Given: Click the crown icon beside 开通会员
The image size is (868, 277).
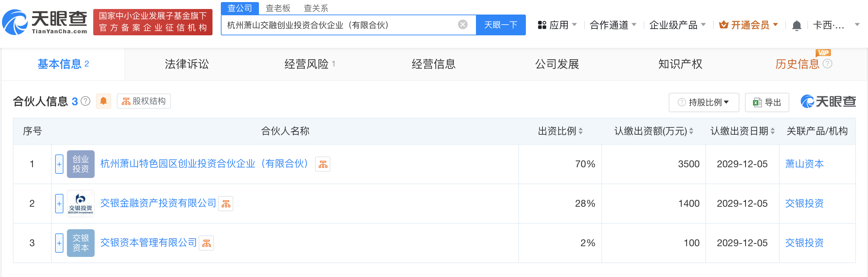Looking at the screenshot, I should [x=723, y=25].
